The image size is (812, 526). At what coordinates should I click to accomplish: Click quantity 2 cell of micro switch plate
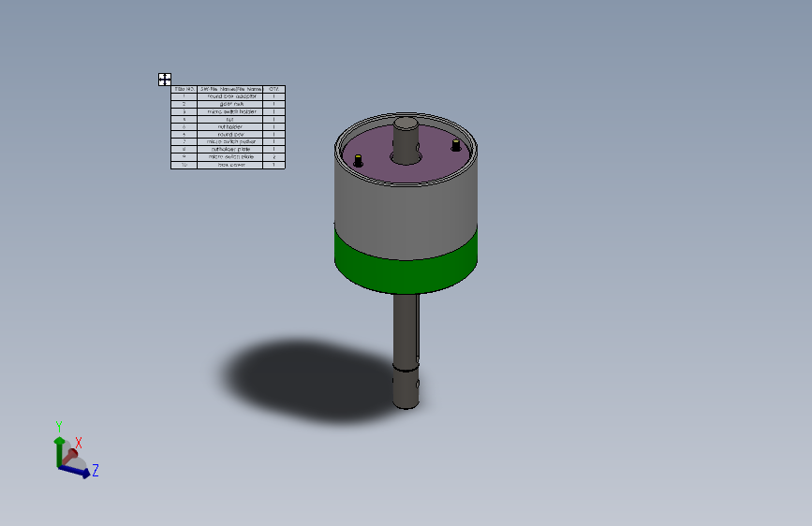(274, 157)
